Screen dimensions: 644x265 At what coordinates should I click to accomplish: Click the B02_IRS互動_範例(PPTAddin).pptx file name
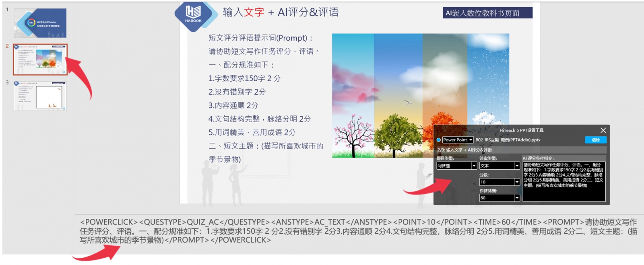coord(508,140)
